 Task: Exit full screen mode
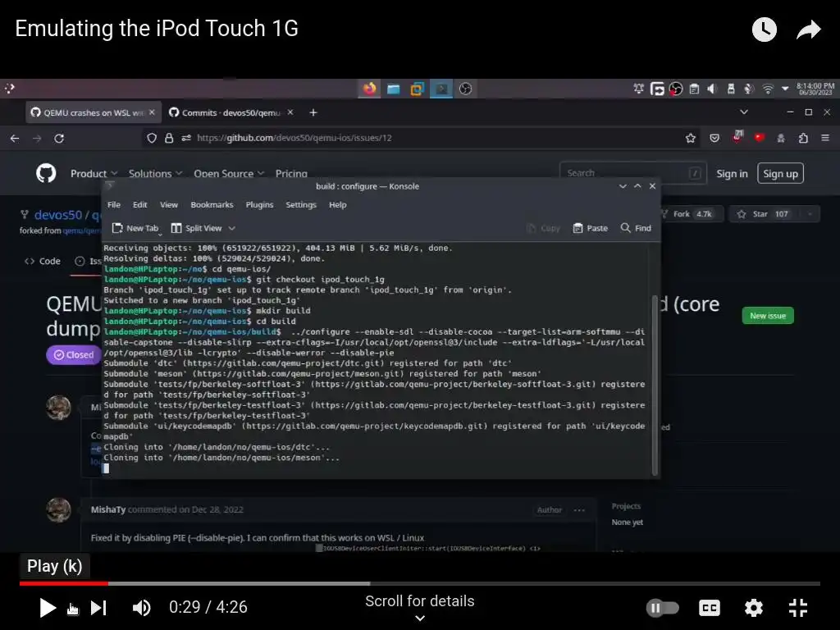[798, 608]
